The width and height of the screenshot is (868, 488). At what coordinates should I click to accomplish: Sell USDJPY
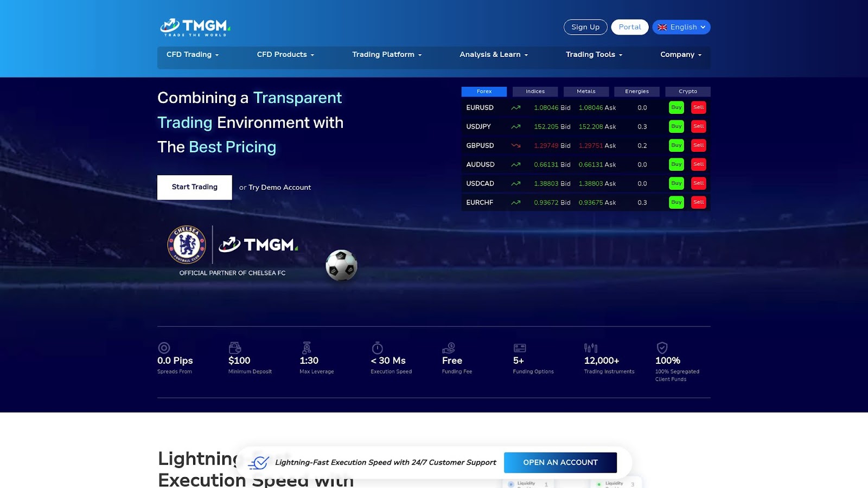click(699, 126)
